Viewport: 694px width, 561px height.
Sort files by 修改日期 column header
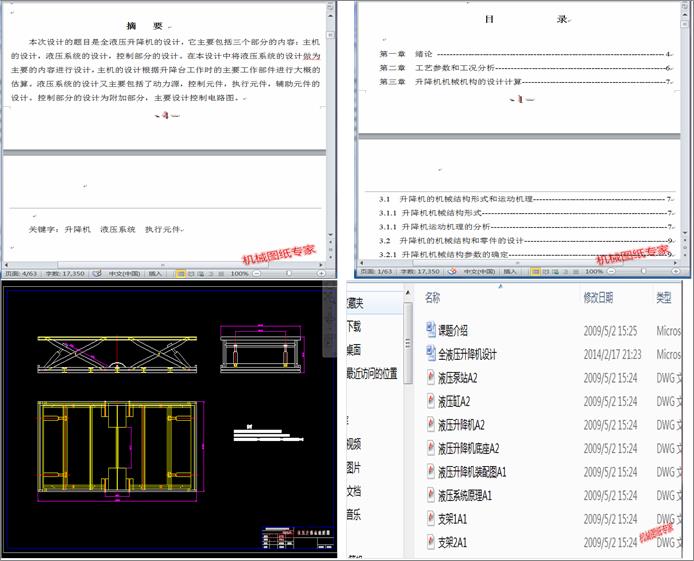point(598,297)
